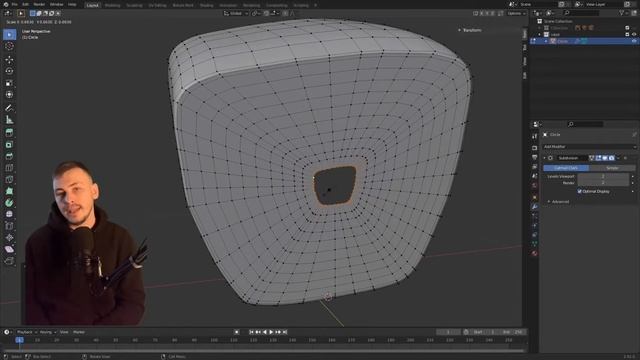
Task: Select Catmull-Clark subdivision type
Action: point(566,168)
